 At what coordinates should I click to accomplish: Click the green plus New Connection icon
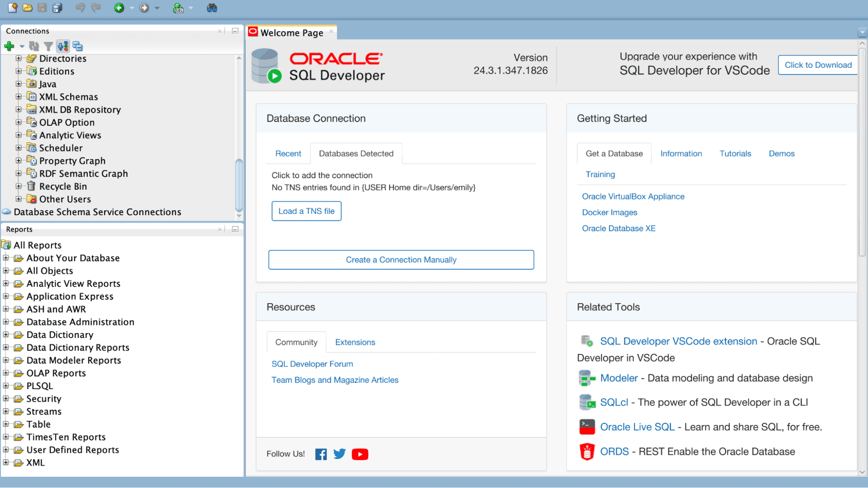tap(9, 46)
